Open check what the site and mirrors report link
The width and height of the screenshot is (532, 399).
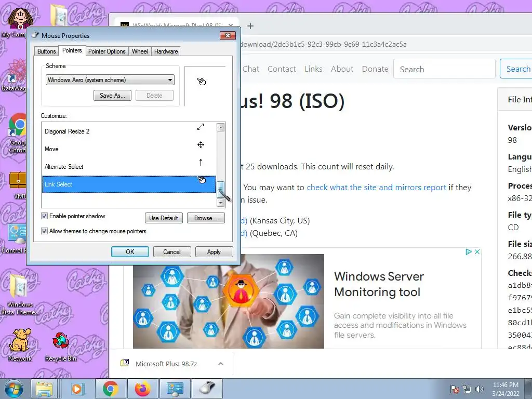pyautogui.click(x=376, y=187)
